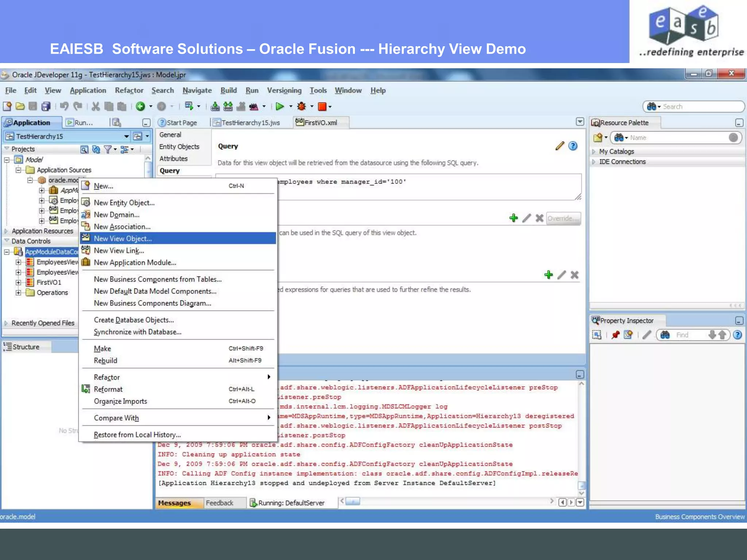Choose New View Link from context menu
The width and height of the screenshot is (747, 560).
[x=178, y=250]
